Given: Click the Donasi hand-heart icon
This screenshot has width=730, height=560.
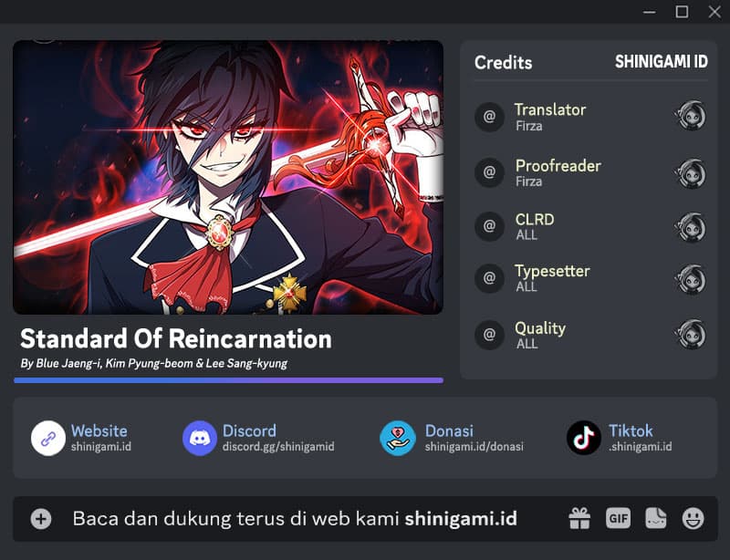Looking at the screenshot, I should [398, 438].
